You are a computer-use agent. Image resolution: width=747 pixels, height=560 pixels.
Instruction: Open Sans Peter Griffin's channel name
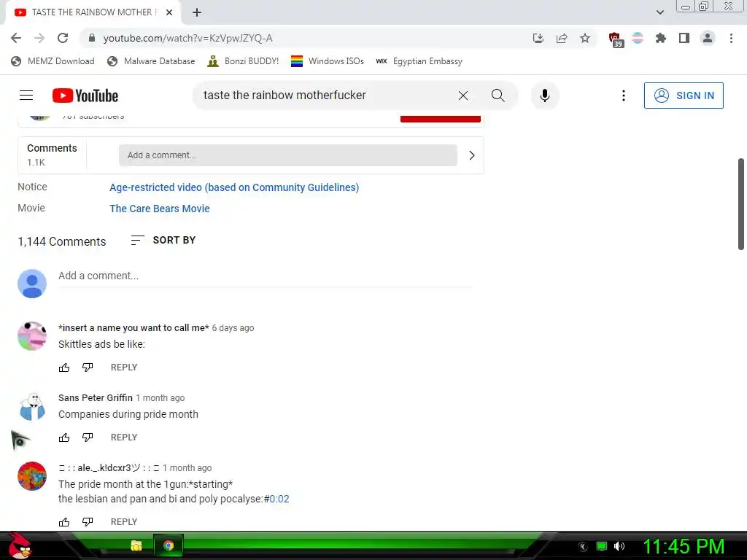pos(96,397)
